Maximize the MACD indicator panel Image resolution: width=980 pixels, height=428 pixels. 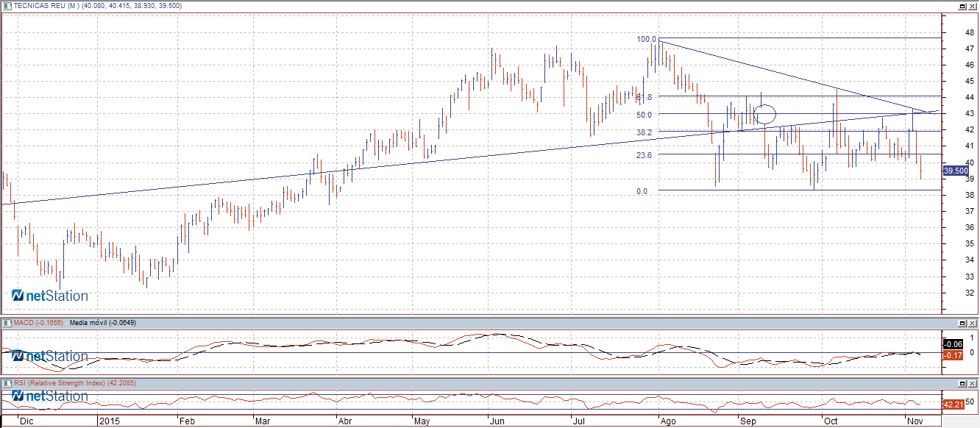[962, 323]
